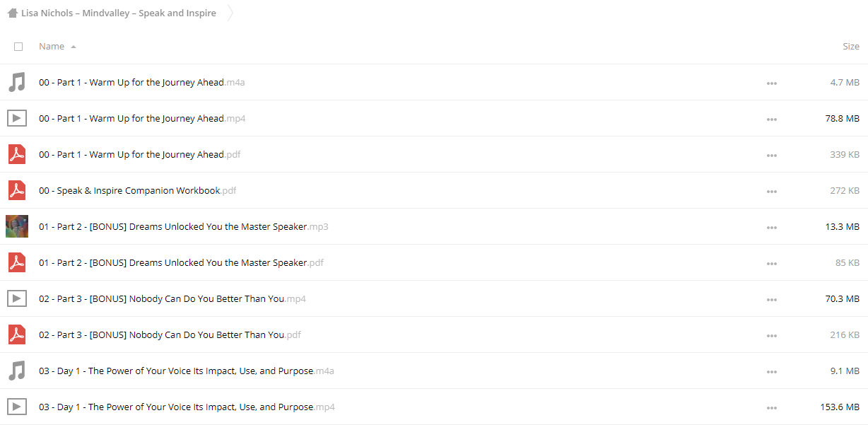Click music icon of Warm Up .m4a file
Screen dimensions: 868x425
click(x=17, y=83)
